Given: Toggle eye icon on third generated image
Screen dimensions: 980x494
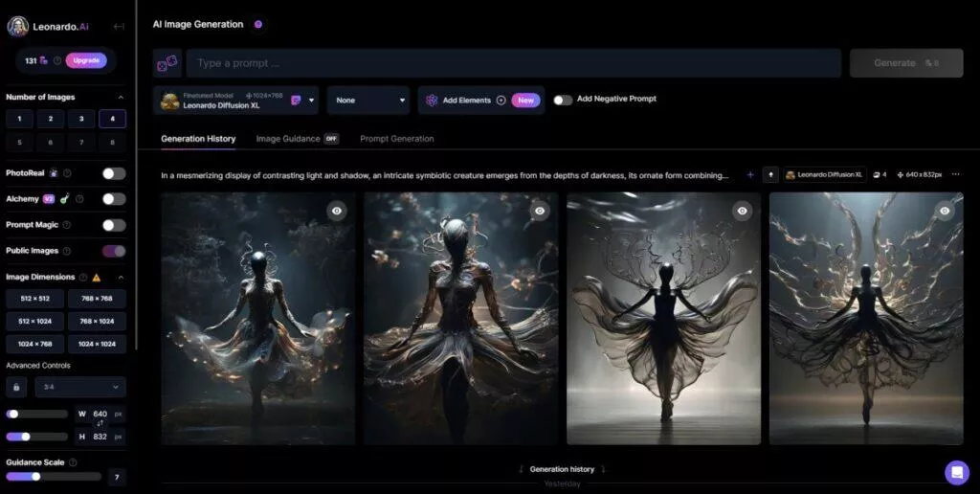Looking at the screenshot, I should pyautogui.click(x=742, y=211).
